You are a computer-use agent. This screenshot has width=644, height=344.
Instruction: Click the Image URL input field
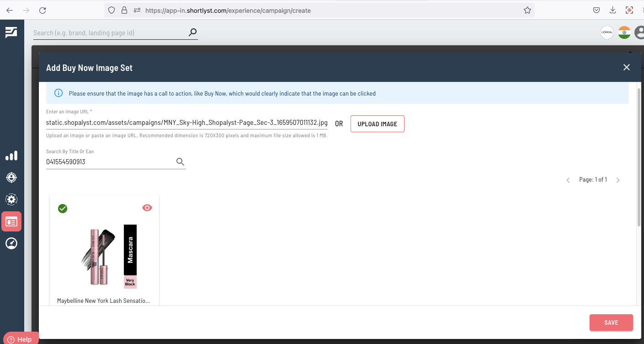[187, 123]
